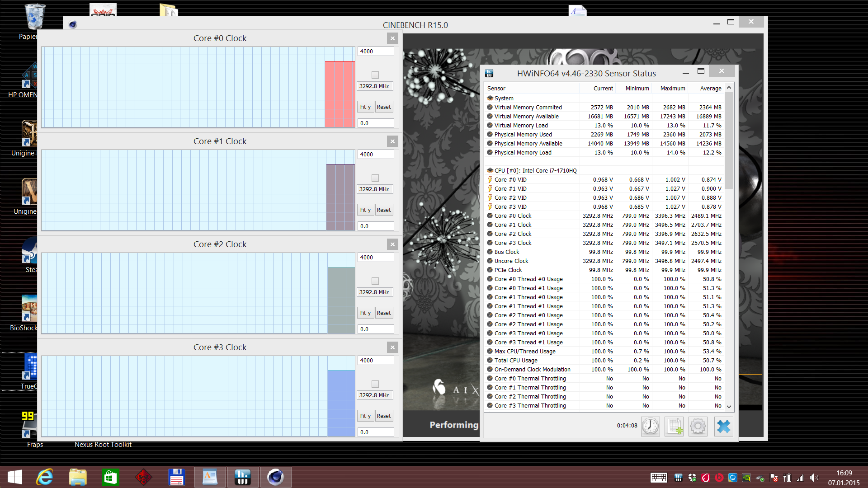Click the 4000 max field of Core #1 Clock
This screenshot has height=488, width=868.
pos(376,155)
